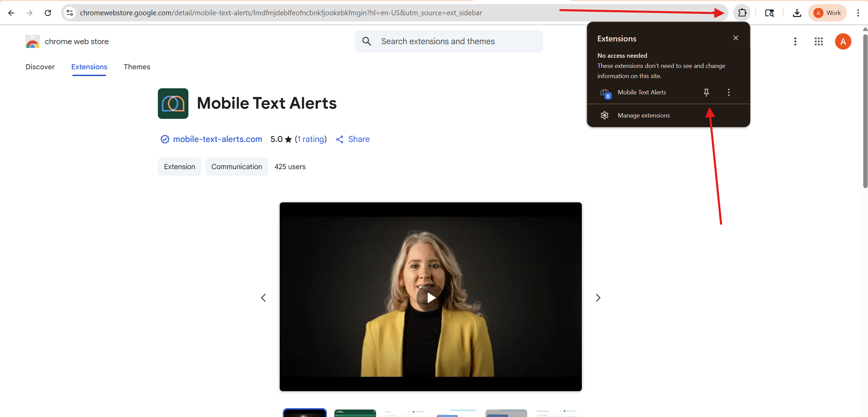Click the Mobile Text Alerts app icon

point(173,104)
